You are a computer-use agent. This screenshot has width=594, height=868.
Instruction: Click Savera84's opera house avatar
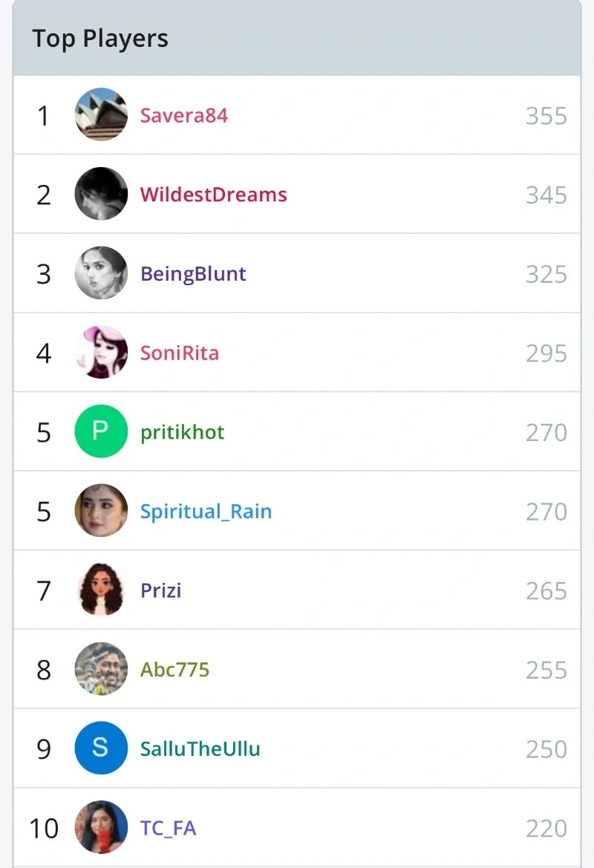click(x=102, y=115)
